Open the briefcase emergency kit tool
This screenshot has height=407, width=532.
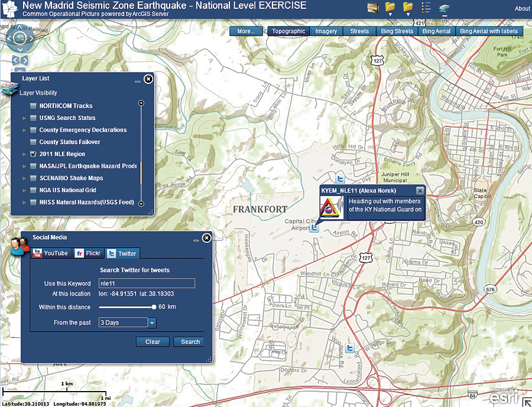[x=373, y=8]
